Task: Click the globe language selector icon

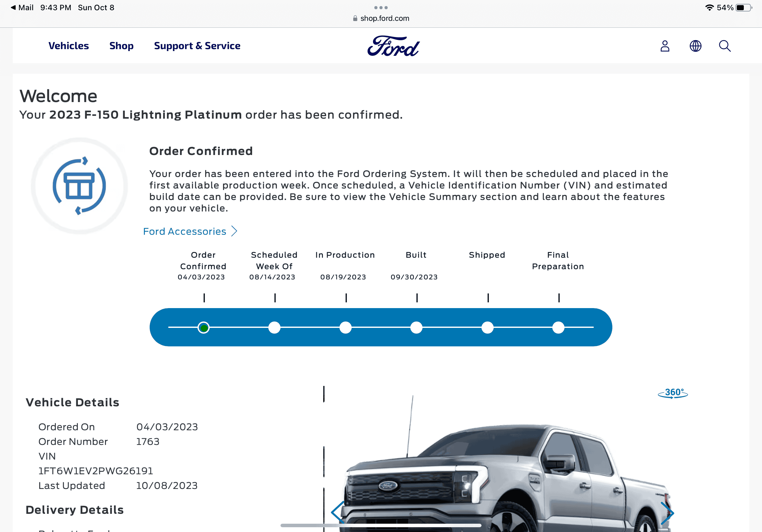Action: click(695, 46)
